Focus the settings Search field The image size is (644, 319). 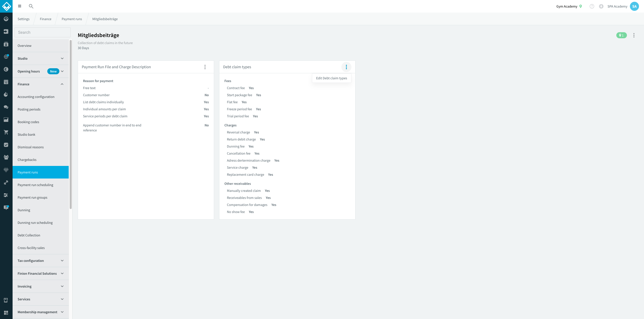click(x=43, y=32)
